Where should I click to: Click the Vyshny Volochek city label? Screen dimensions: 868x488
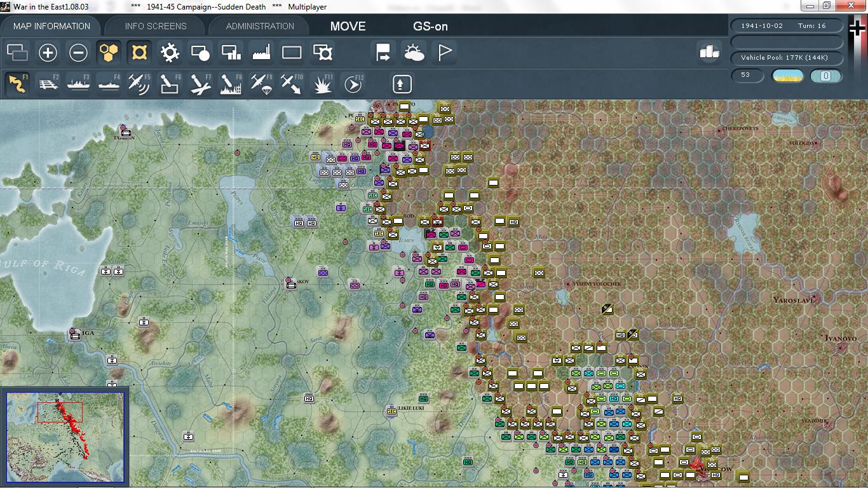(x=597, y=284)
